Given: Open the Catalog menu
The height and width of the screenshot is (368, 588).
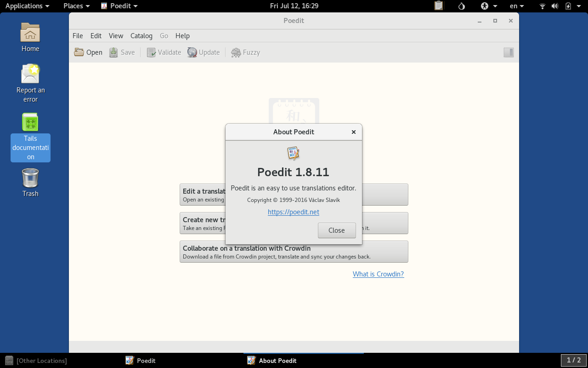Looking at the screenshot, I should point(141,36).
